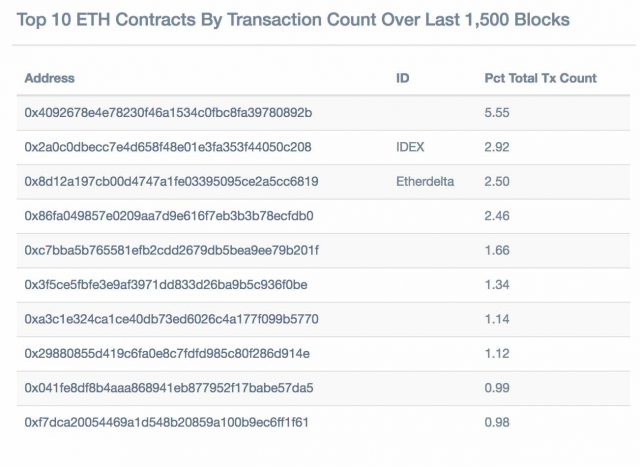Screen dimensions: 640x467
Task: Select address beginning 0xc7bba5b765581
Action: [x=171, y=250]
